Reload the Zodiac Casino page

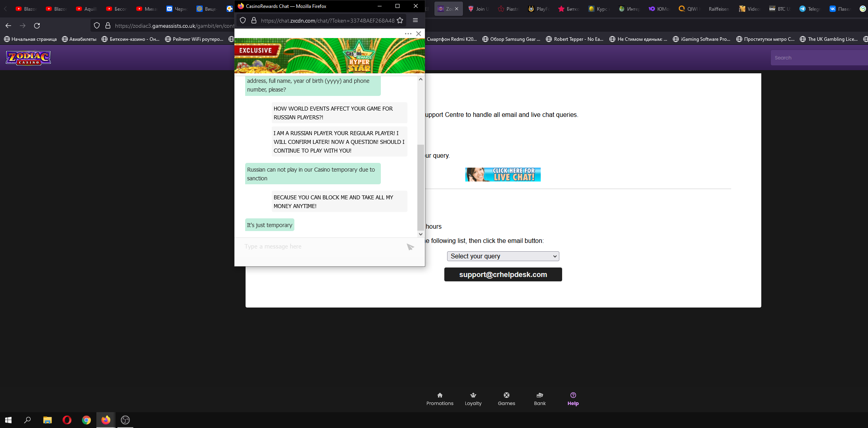pos(37,26)
